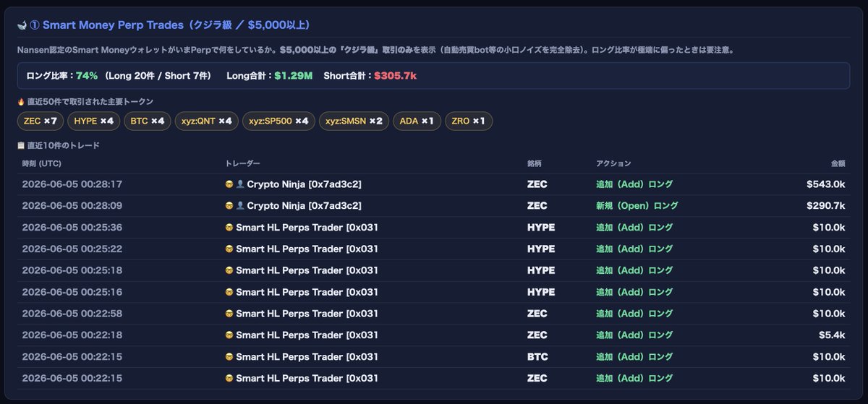
Task: Click the $543.0k amount cell
Action: (x=826, y=184)
